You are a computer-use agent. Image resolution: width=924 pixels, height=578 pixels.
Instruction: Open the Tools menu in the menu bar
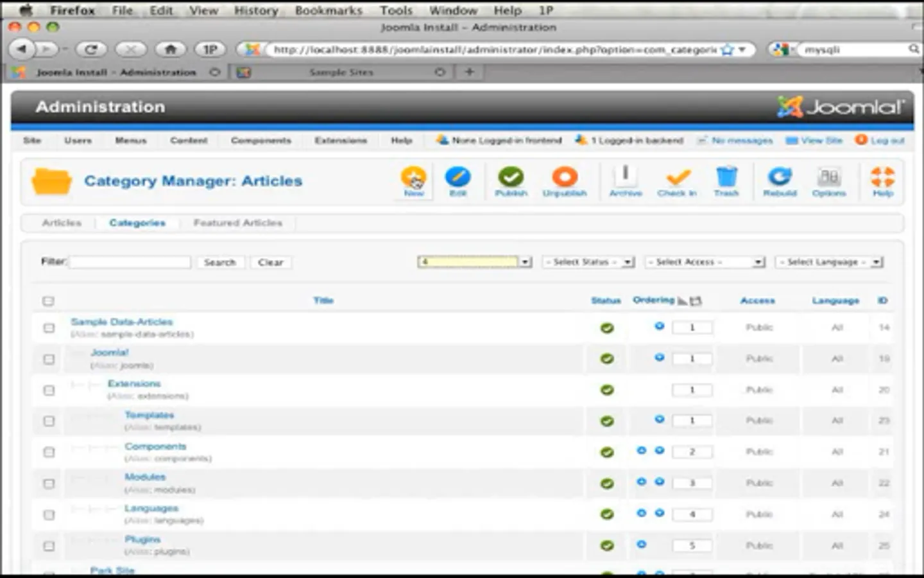tap(396, 10)
